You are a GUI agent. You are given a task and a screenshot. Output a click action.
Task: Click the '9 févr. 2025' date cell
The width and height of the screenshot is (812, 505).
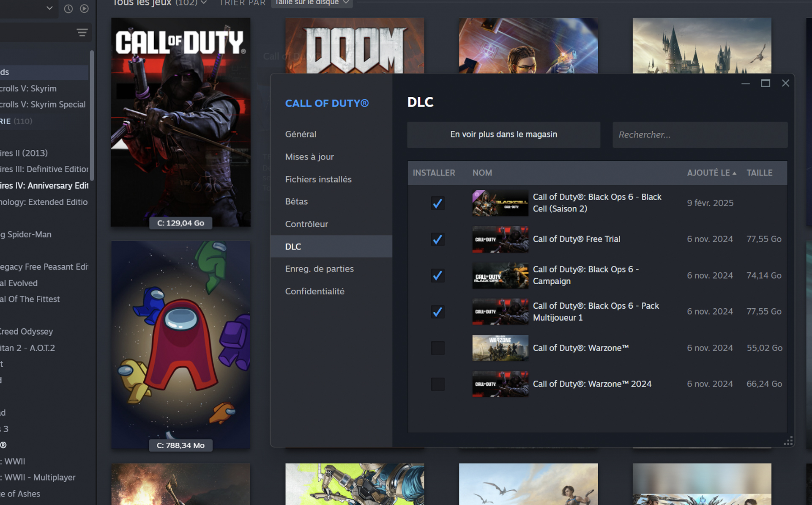pyautogui.click(x=710, y=203)
